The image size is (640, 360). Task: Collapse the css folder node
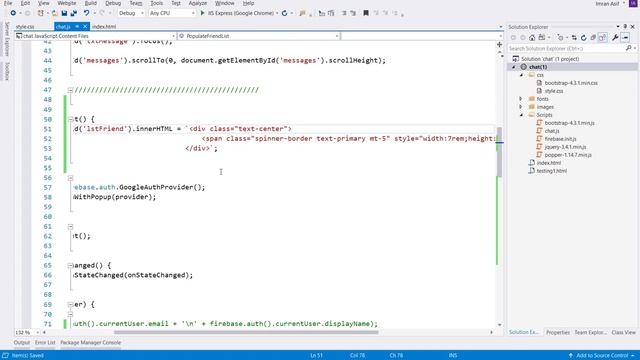(521, 75)
